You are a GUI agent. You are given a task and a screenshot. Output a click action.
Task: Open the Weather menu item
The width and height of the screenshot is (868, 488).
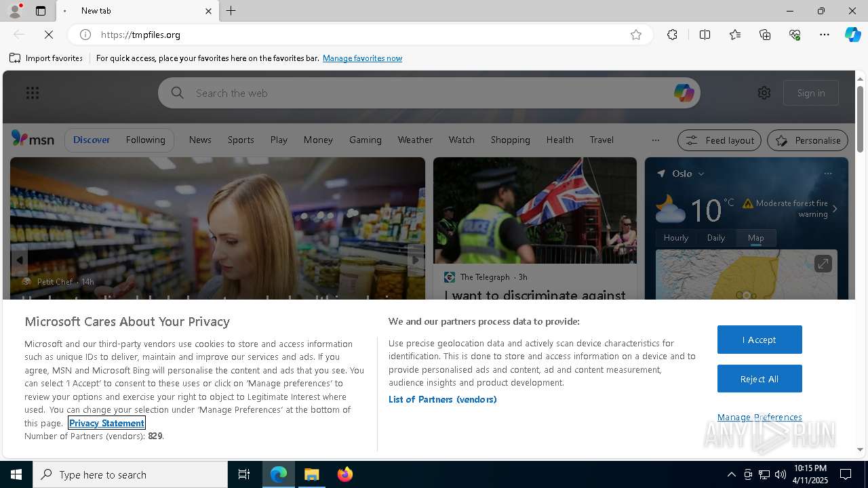tap(415, 140)
